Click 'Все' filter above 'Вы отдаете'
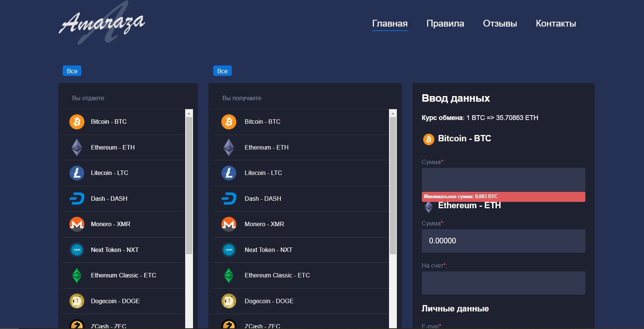 click(72, 71)
